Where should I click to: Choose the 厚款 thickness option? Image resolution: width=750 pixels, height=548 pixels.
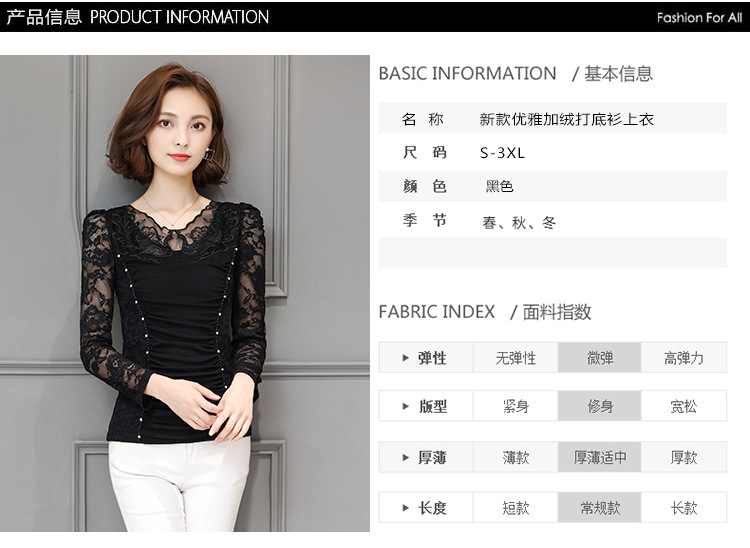point(684,458)
